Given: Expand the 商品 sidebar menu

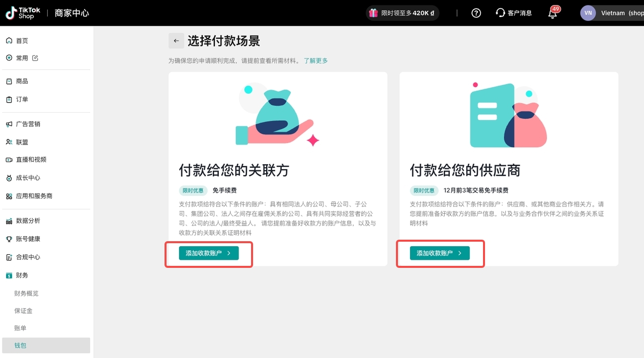Looking at the screenshot, I should pyautogui.click(x=22, y=81).
